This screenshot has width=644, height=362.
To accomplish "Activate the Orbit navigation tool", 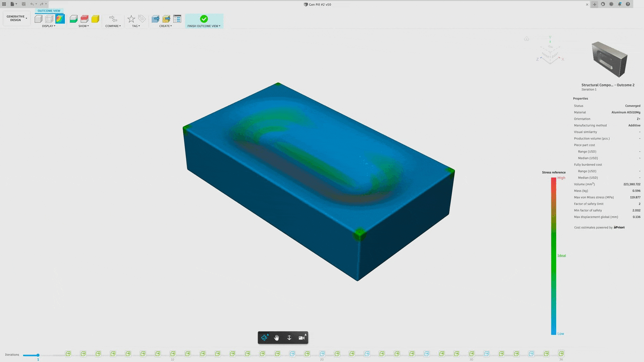I will click(x=264, y=338).
